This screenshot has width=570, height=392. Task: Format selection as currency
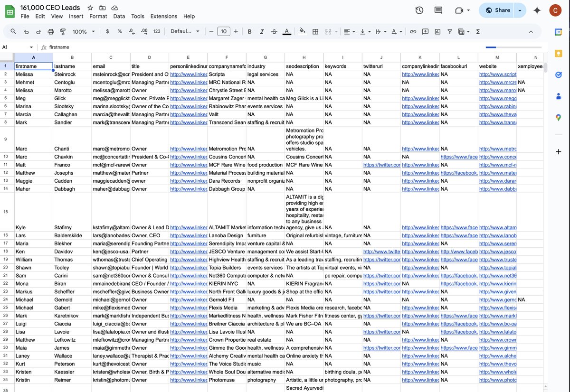pyautogui.click(x=107, y=31)
